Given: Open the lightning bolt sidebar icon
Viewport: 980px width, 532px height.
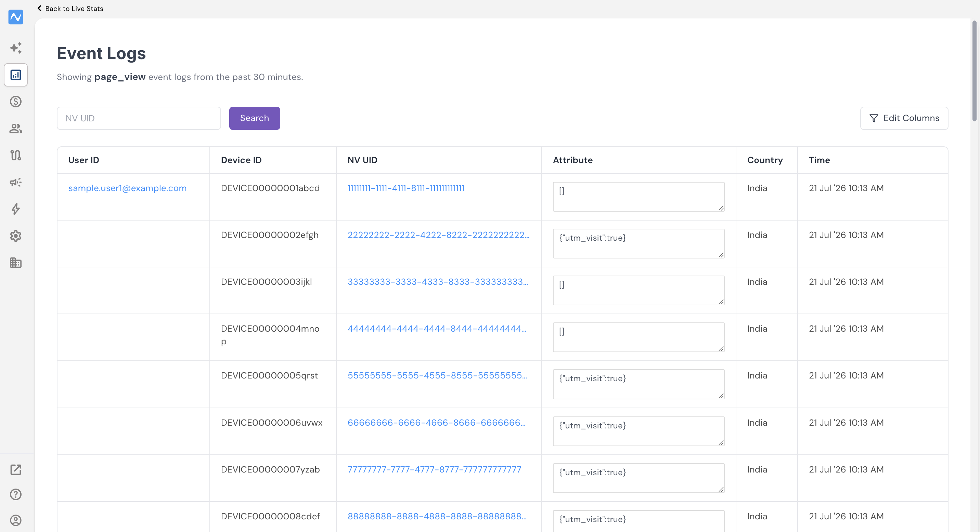Looking at the screenshot, I should pos(16,209).
